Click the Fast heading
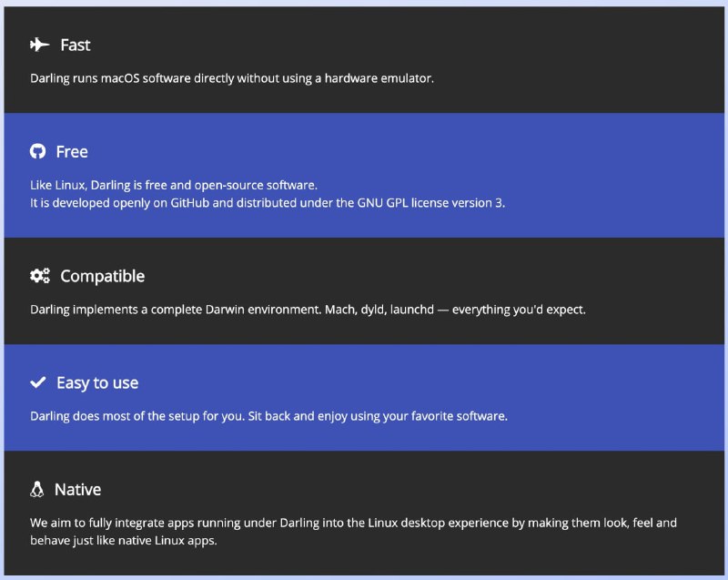 76,45
